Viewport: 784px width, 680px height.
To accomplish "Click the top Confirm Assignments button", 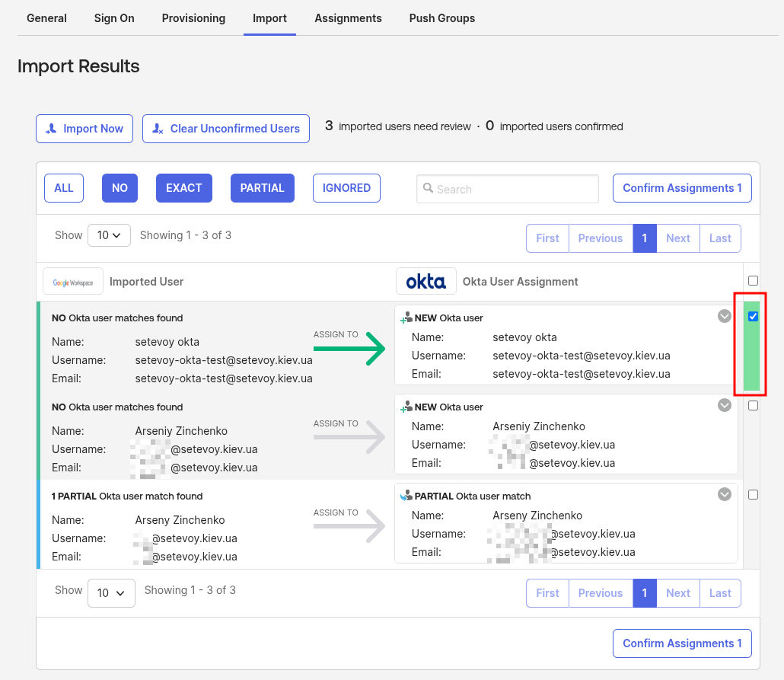I will (x=682, y=188).
